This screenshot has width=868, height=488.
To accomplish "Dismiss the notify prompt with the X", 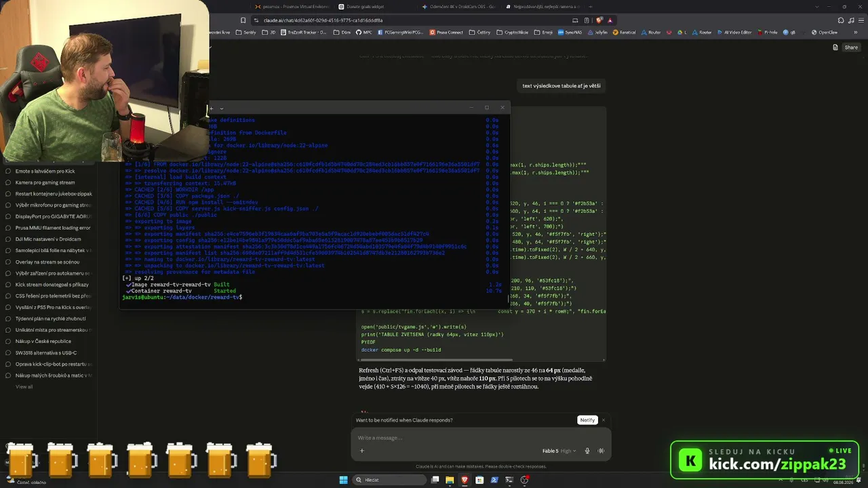I will [x=603, y=420].
